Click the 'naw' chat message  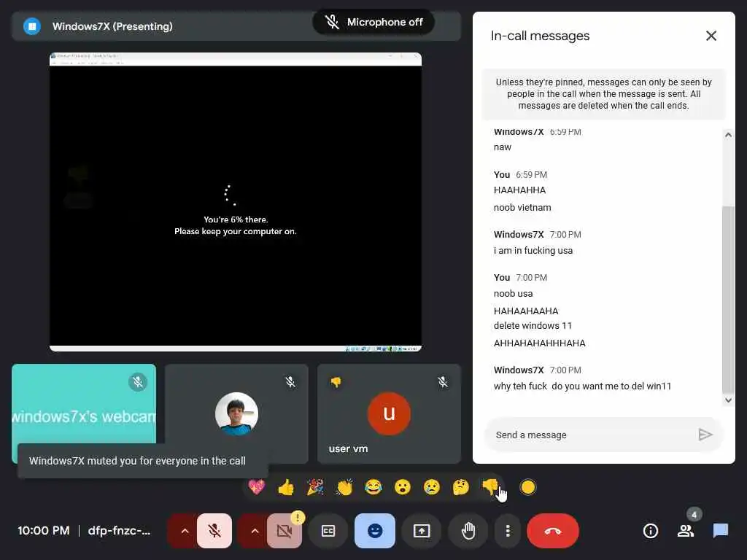[502, 147]
